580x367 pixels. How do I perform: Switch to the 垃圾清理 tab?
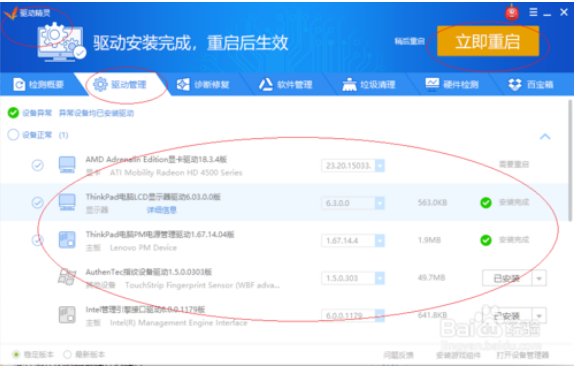(x=369, y=85)
